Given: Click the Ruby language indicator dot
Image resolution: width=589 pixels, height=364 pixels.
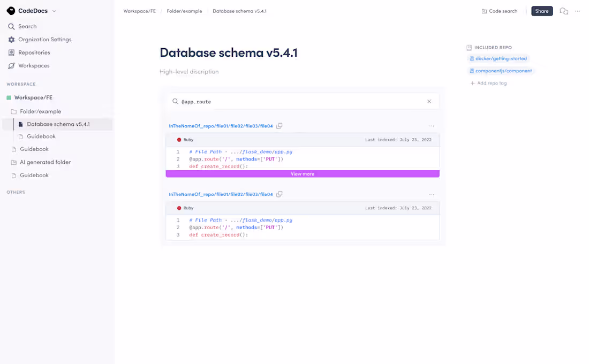Looking at the screenshot, I should pyautogui.click(x=179, y=139).
